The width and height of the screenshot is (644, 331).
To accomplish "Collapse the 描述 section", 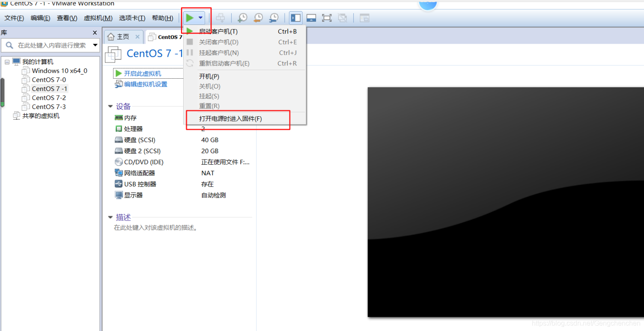I will pos(110,217).
